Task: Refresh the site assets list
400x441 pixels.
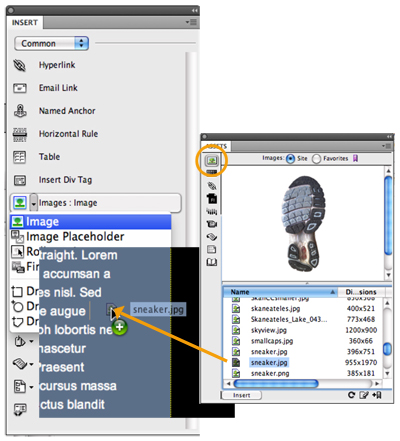Action: pyautogui.click(x=351, y=395)
